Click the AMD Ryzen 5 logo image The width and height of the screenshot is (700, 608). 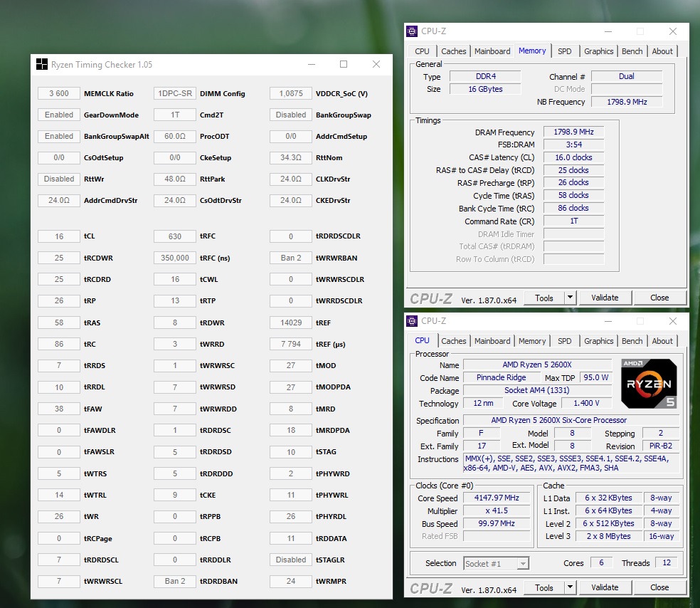[x=649, y=384]
